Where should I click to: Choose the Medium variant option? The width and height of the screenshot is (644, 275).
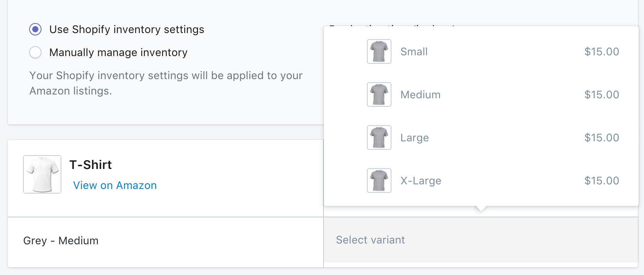pyautogui.click(x=420, y=94)
